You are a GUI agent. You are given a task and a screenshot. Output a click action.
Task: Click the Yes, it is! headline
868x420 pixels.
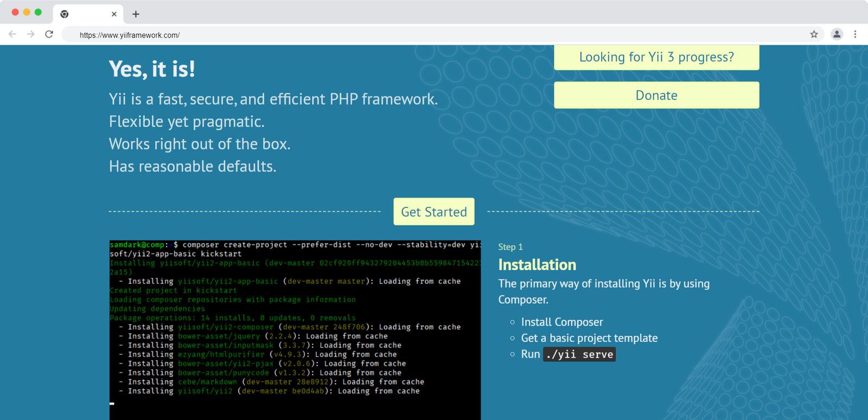coord(152,69)
